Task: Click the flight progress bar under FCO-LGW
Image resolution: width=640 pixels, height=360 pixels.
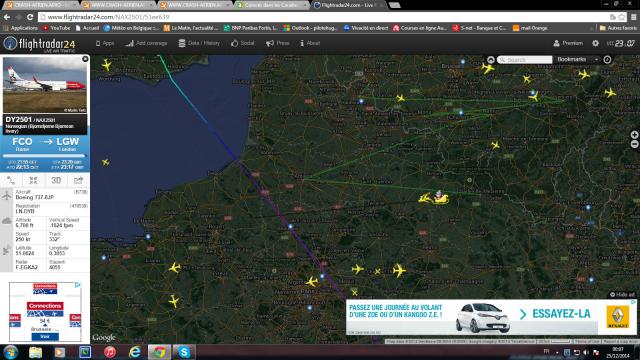Action: 44,156
